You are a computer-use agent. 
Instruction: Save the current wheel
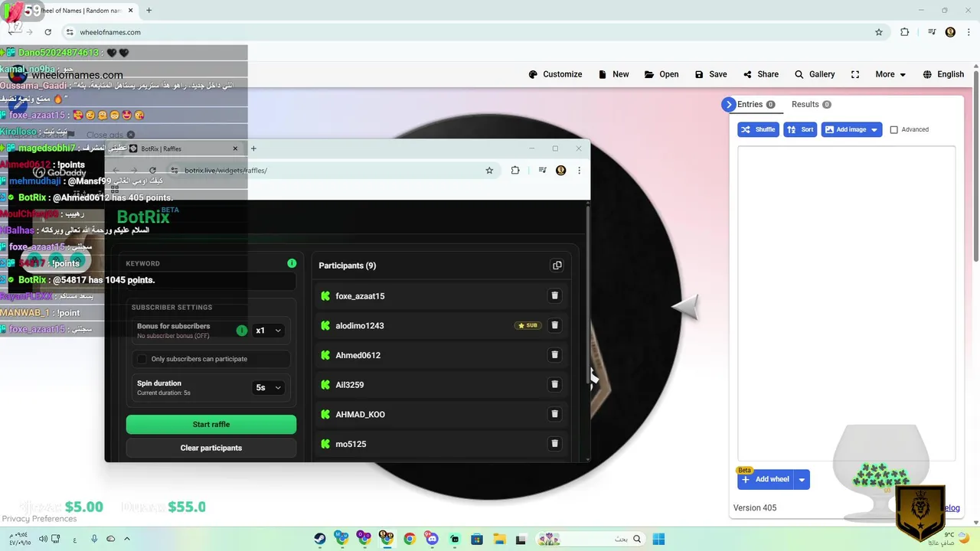pyautogui.click(x=710, y=74)
